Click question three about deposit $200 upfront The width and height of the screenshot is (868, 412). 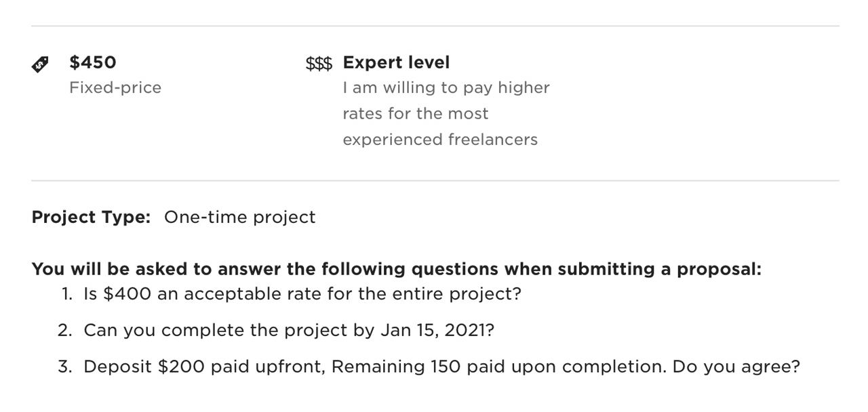pyautogui.click(x=441, y=367)
